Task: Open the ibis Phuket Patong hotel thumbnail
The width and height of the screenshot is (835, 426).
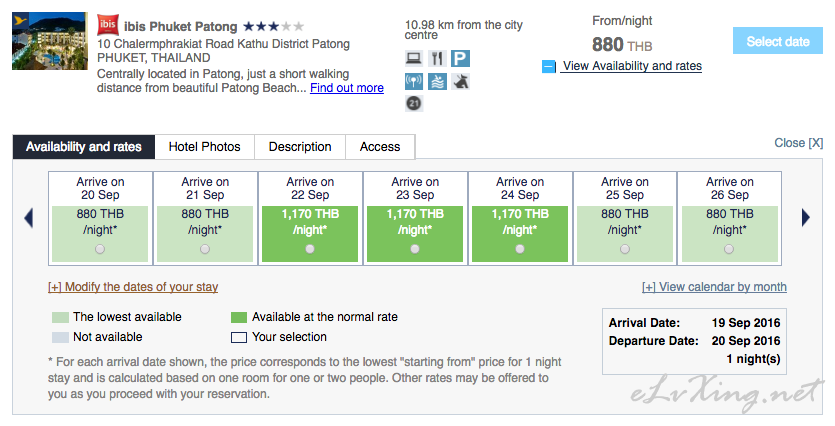Action: click(x=50, y=41)
